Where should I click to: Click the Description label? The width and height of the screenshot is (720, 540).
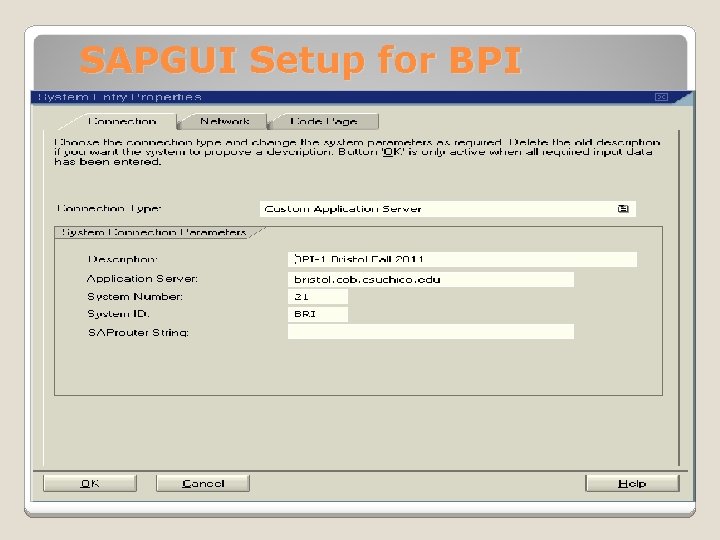point(122,259)
